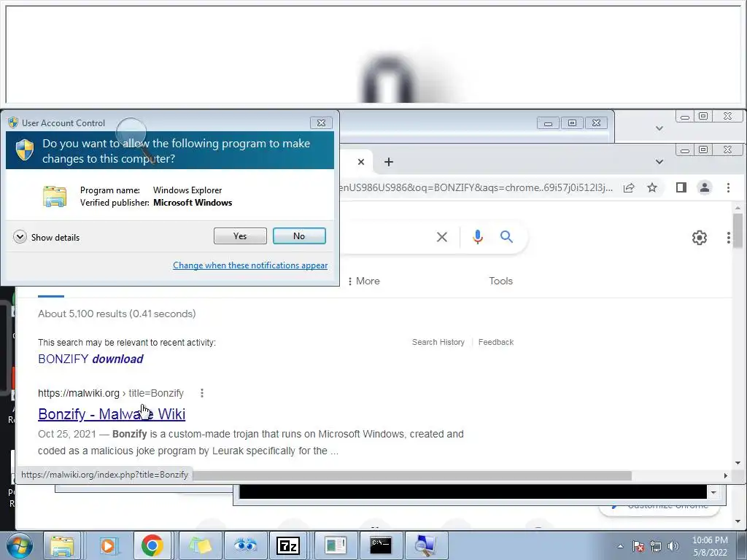This screenshot has width=747, height=560.
Task: Open the blue eyes taskbar application
Action: 245,545
